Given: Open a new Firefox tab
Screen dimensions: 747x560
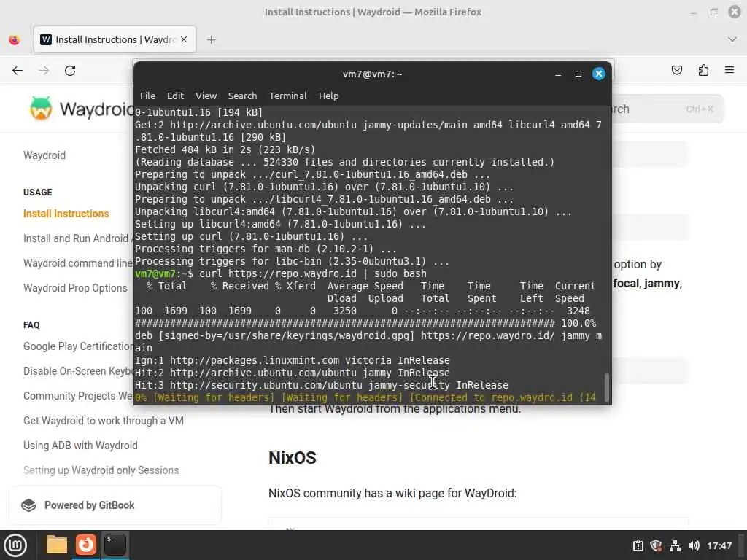Looking at the screenshot, I should click(x=212, y=39).
